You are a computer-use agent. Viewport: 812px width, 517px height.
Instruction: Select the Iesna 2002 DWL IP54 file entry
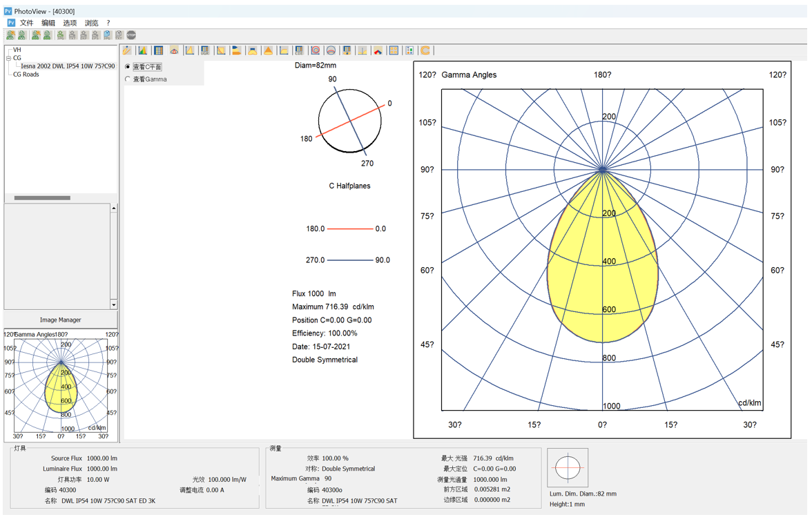coord(68,66)
